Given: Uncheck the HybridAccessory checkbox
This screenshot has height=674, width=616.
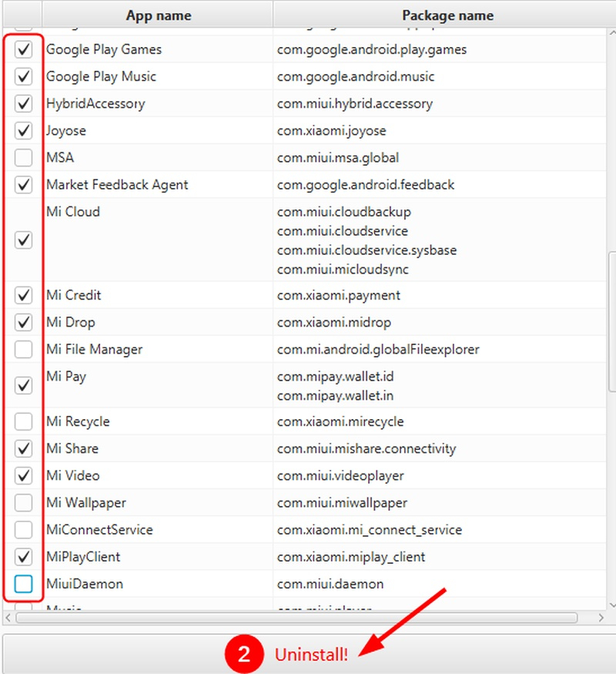Looking at the screenshot, I should [24, 104].
